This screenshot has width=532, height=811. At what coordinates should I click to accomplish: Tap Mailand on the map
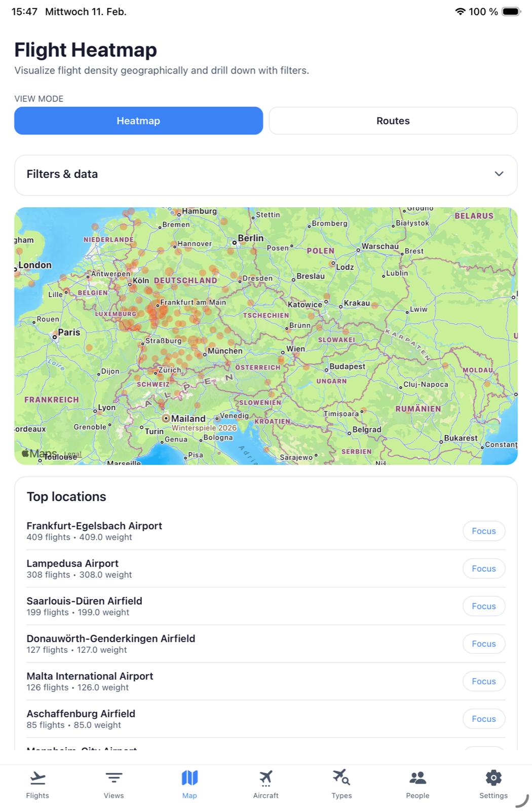point(188,419)
